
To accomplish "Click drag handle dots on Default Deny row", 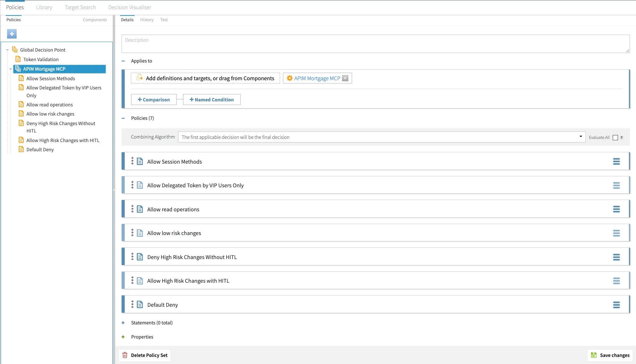I will (132, 304).
